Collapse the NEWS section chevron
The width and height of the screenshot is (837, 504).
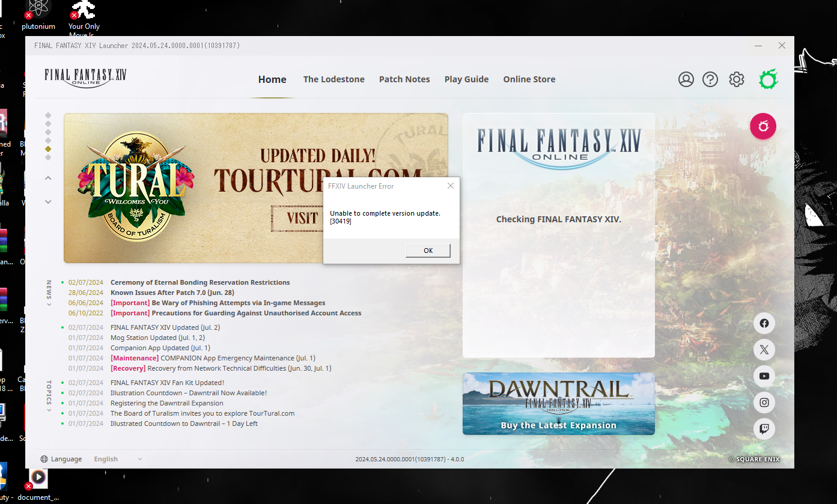49,305
